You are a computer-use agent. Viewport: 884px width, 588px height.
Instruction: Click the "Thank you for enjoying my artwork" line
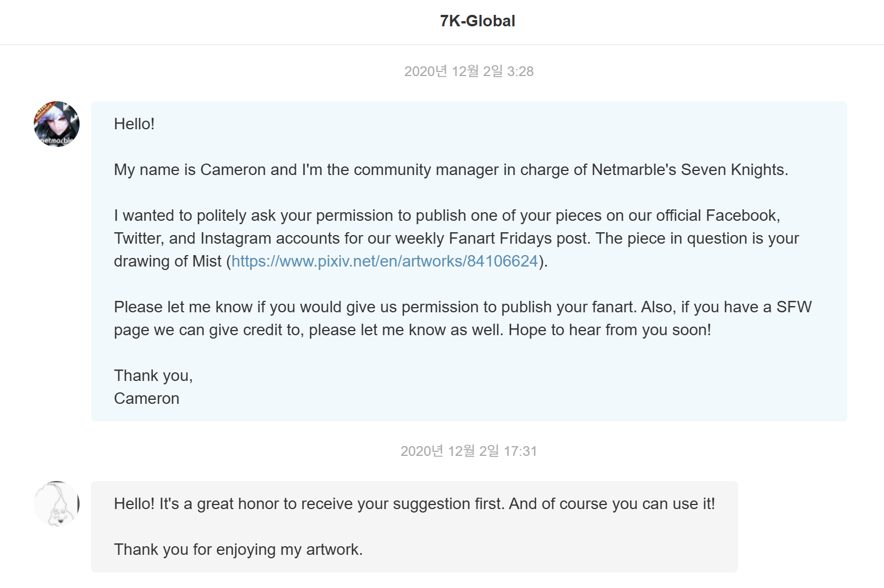(x=238, y=550)
